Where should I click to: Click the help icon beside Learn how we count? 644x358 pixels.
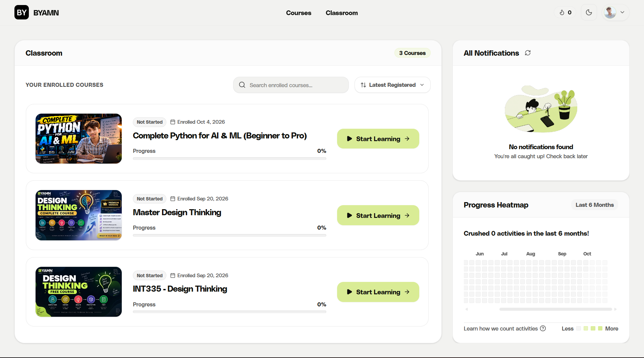click(x=543, y=329)
